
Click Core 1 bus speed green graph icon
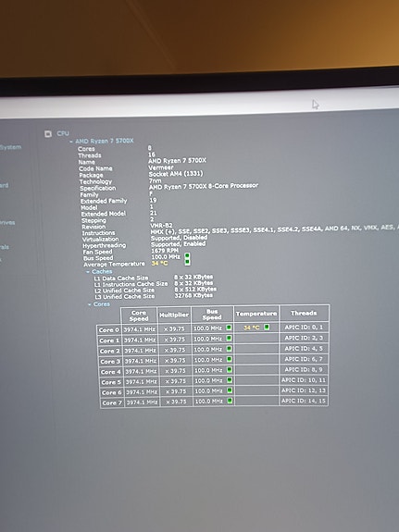click(229, 338)
